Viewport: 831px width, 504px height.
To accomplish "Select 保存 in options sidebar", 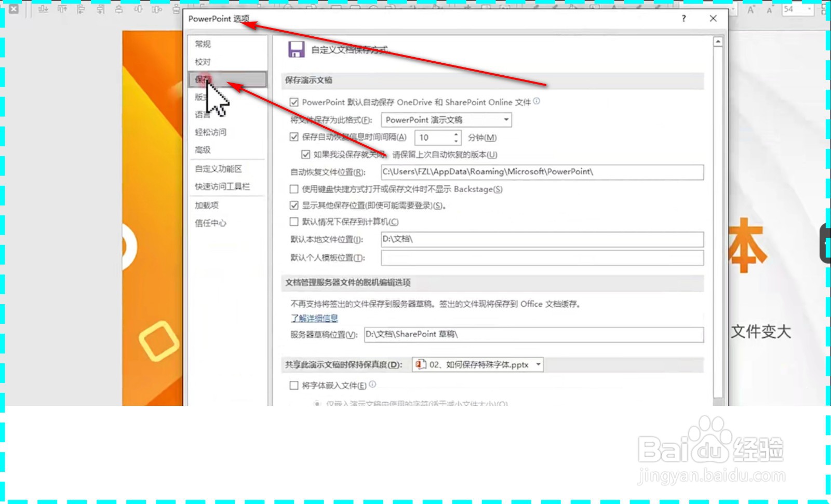I will click(x=227, y=79).
